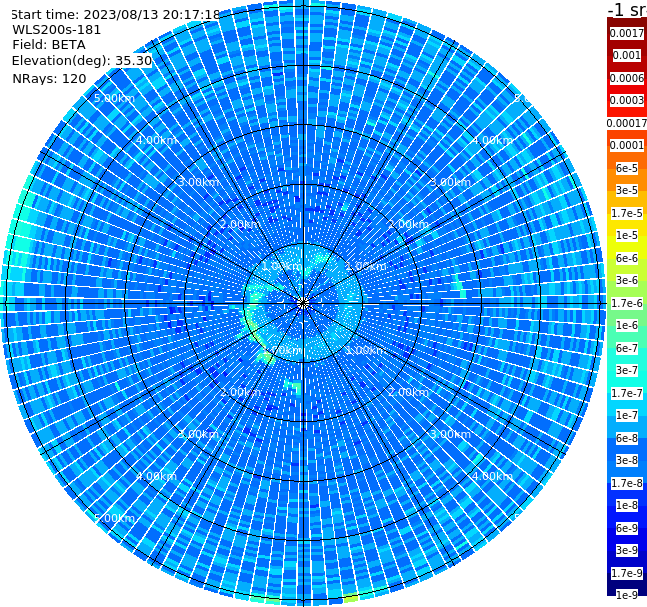Click the '0.001' colorbar tick label

tap(627, 55)
